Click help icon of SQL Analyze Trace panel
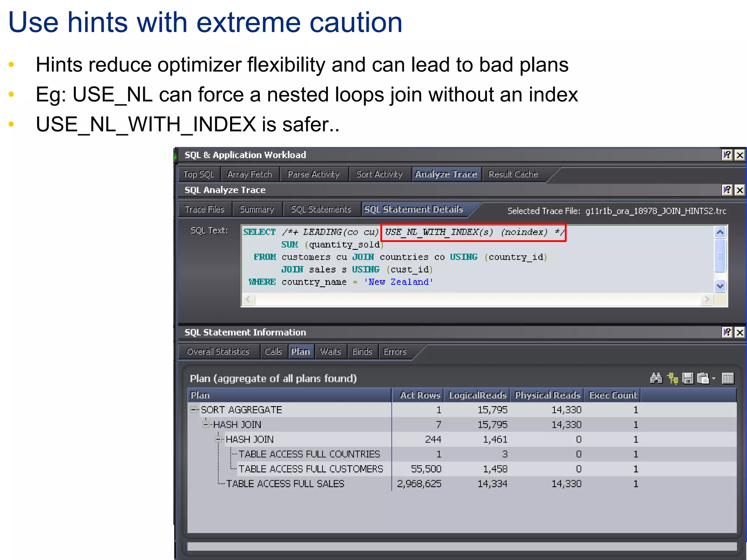The height and width of the screenshot is (560, 747). pos(727,190)
